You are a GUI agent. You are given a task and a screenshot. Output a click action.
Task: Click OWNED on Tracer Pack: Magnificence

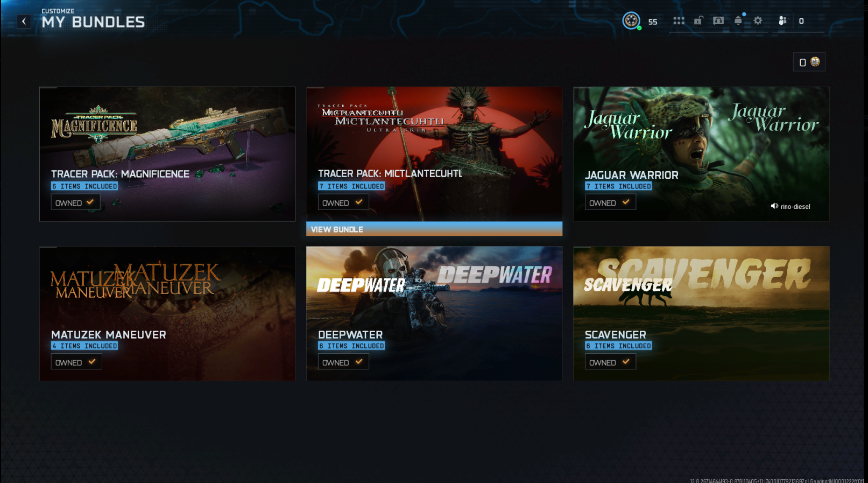tap(75, 202)
